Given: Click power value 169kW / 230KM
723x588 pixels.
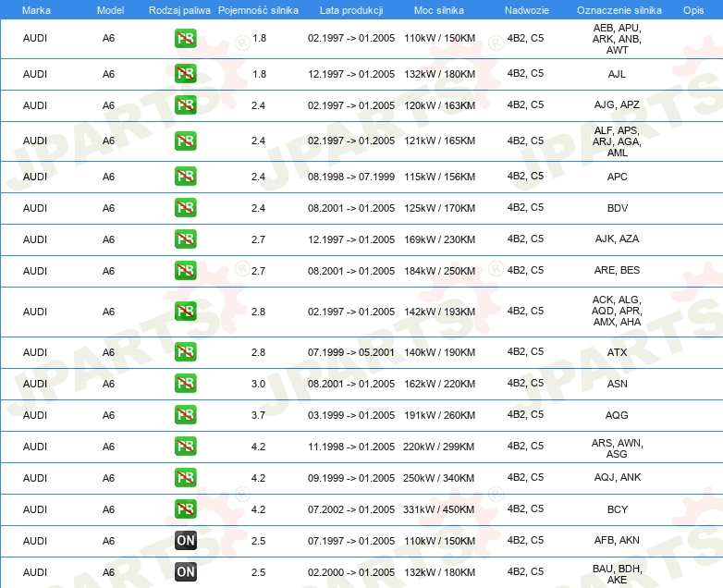Looking at the screenshot, I should click(439, 239).
